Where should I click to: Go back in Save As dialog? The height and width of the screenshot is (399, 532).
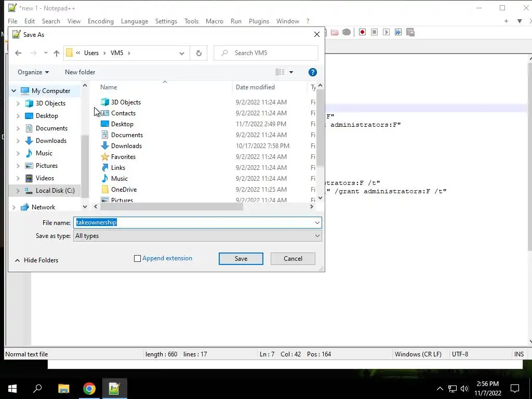pos(18,53)
